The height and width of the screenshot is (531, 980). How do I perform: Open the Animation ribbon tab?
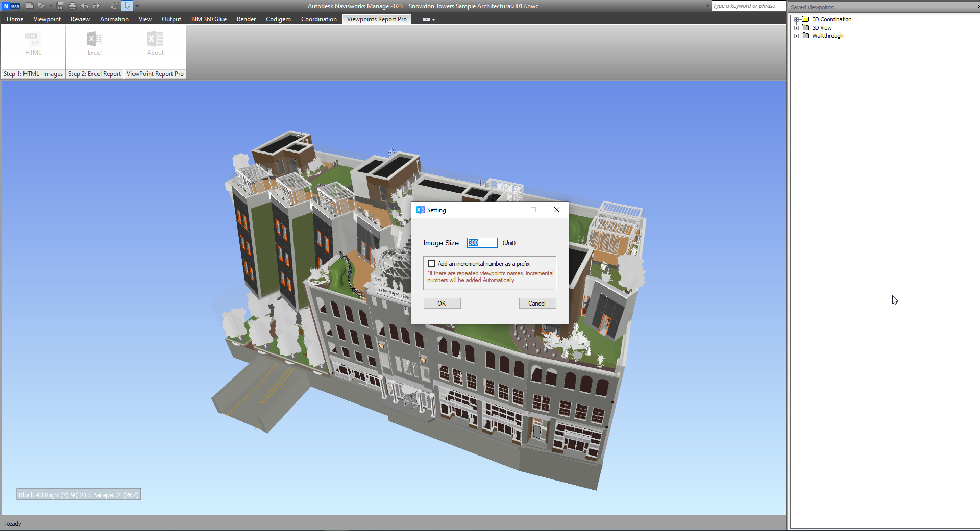(x=114, y=19)
